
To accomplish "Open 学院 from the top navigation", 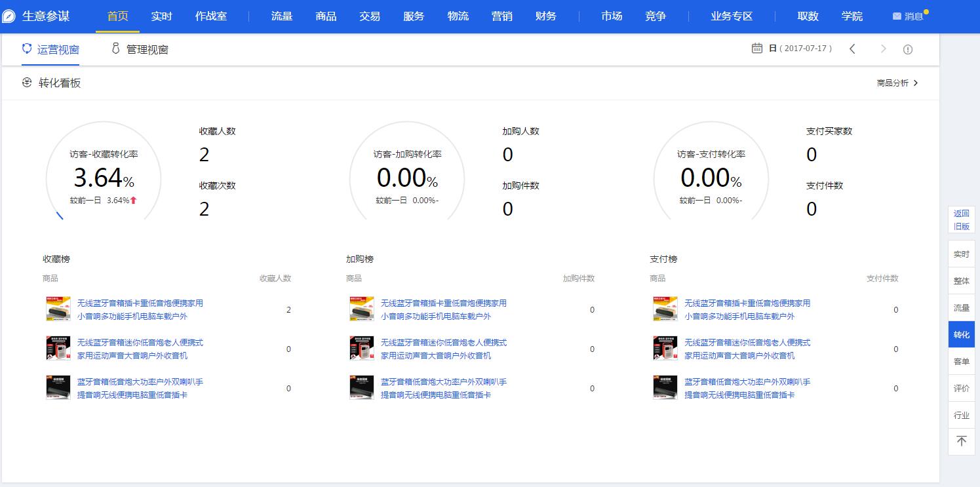I will [x=852, y=16].
